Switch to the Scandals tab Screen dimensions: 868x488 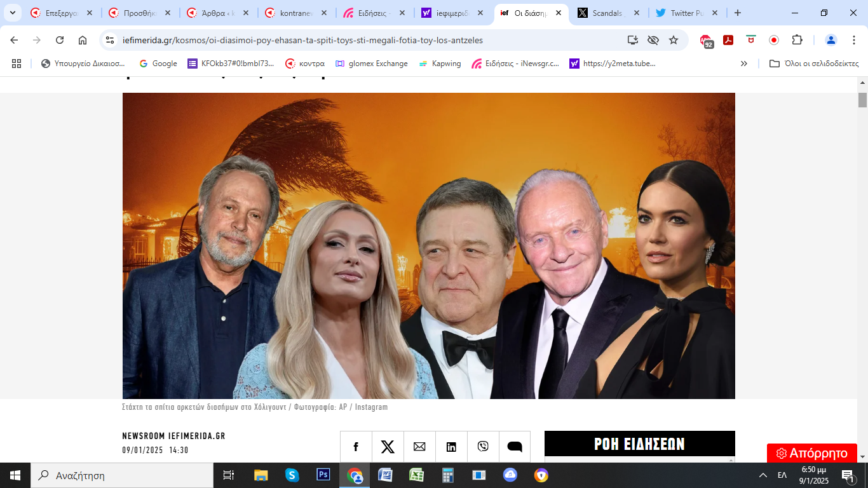[606, 13]
